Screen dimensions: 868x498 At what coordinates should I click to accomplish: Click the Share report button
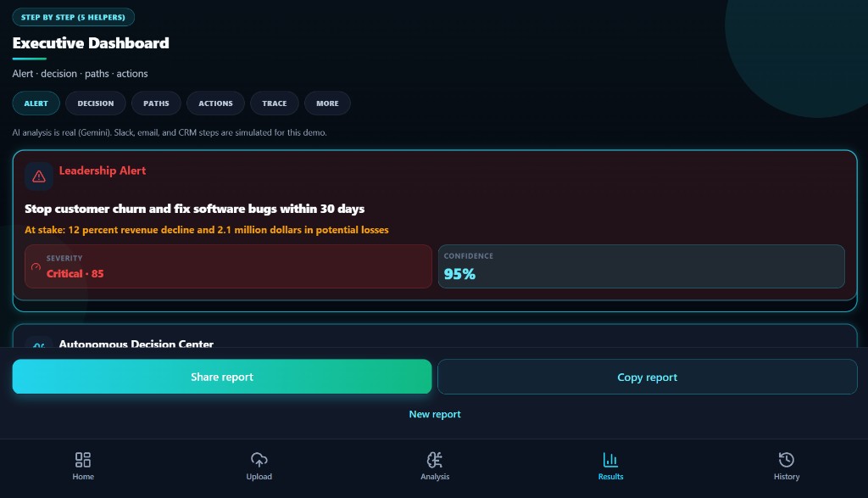tap(222, 377)
